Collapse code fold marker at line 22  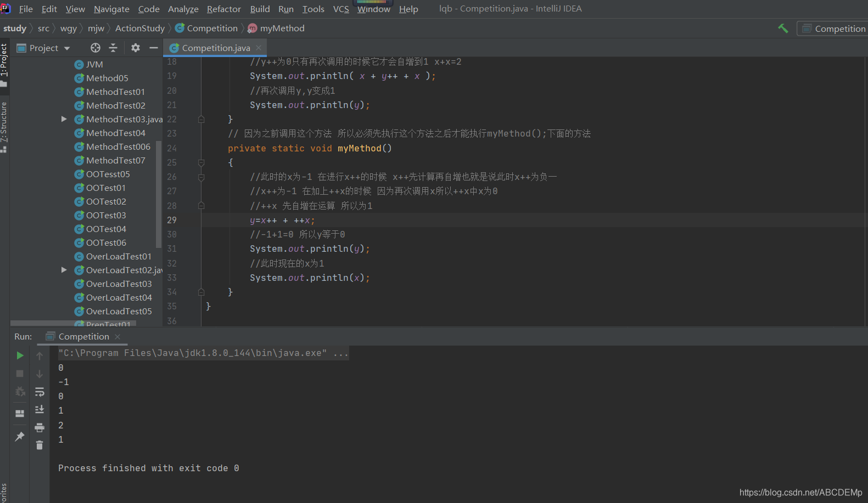click(201, 119)
